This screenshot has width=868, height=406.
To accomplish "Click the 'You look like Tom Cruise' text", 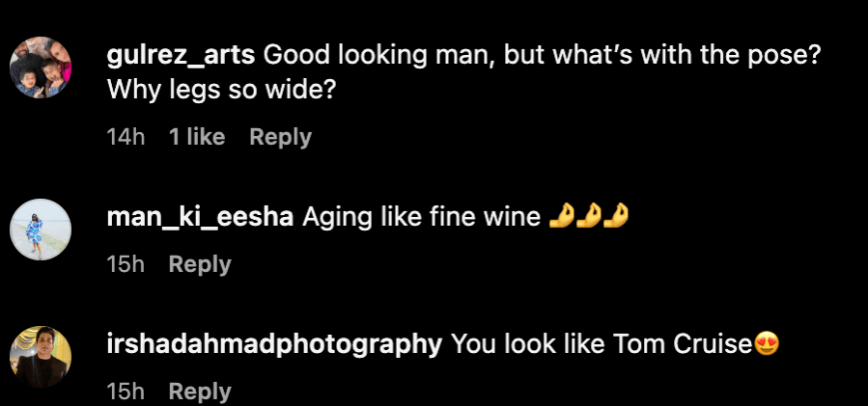I will (602, 345).
